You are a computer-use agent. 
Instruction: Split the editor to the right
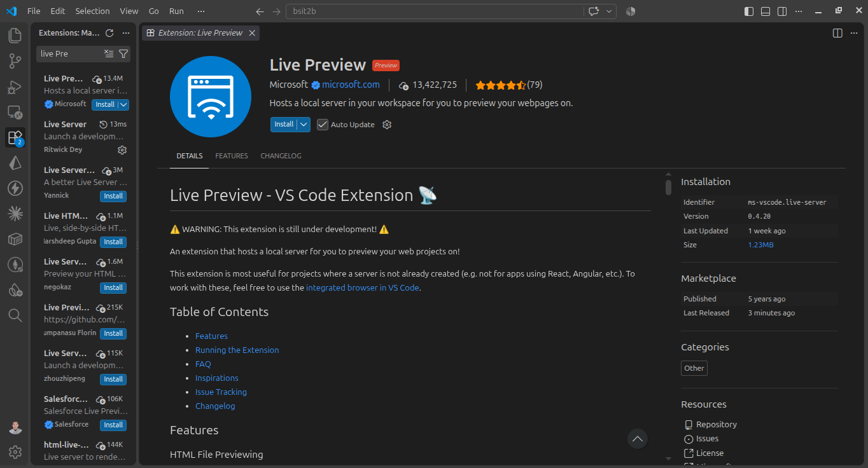[837, 33]
